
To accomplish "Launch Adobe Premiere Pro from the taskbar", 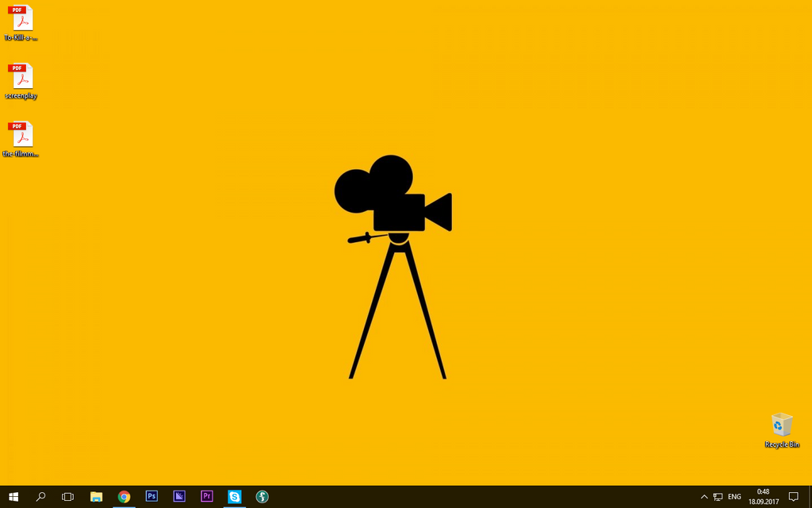I will click(x=207, y=497).
